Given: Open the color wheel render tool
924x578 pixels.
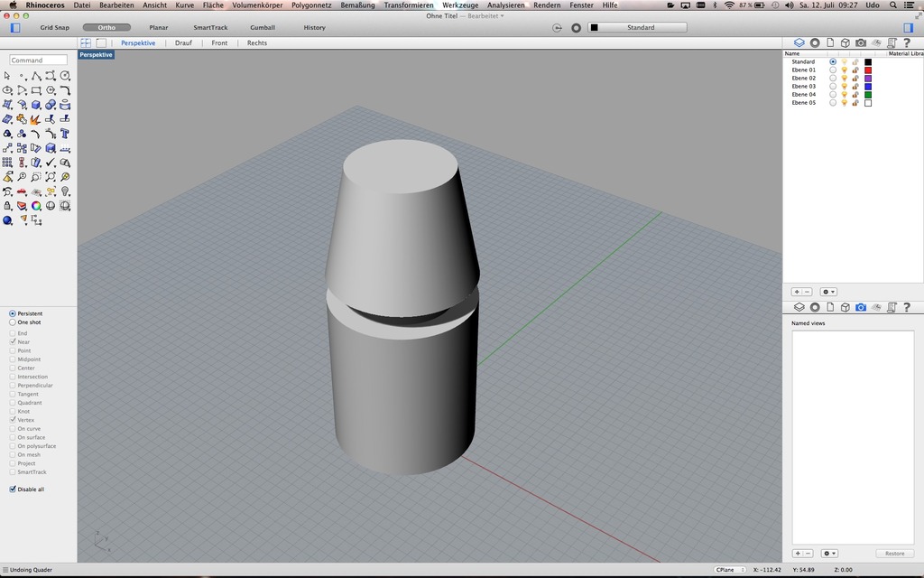Looking at the screenshot, I should [36, 206].
